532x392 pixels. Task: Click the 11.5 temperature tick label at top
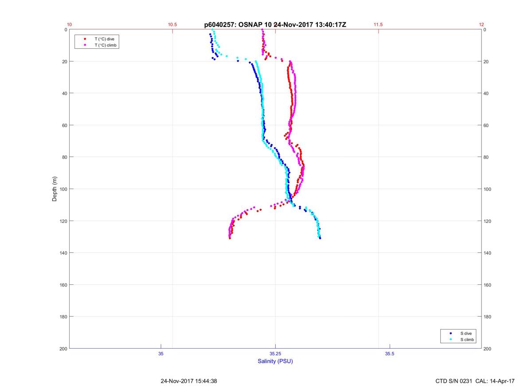pos(378,25)
